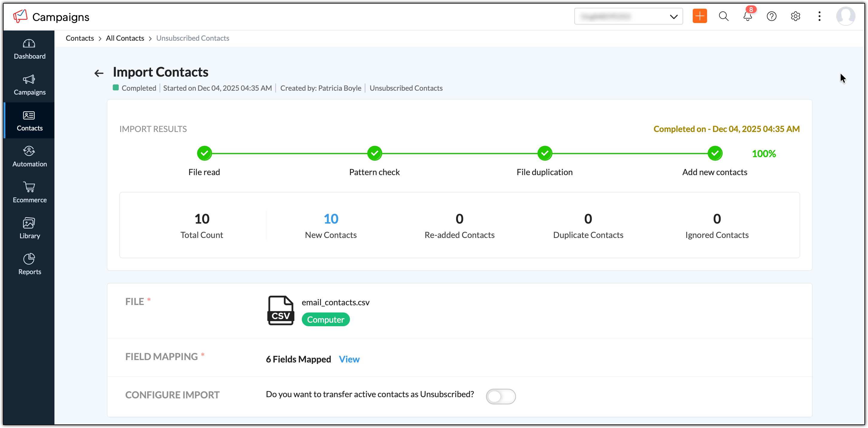
Task: Open the Ecommerce cart section
Action: (x=29, y=192)
